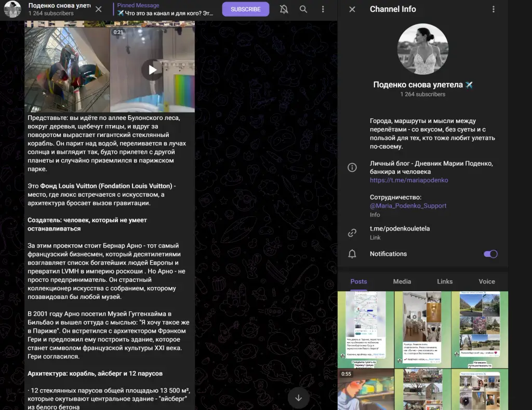Screen dimensions: 532x410
Task: Mute channel with the crossed bell icon
Action: coord(284,9)
